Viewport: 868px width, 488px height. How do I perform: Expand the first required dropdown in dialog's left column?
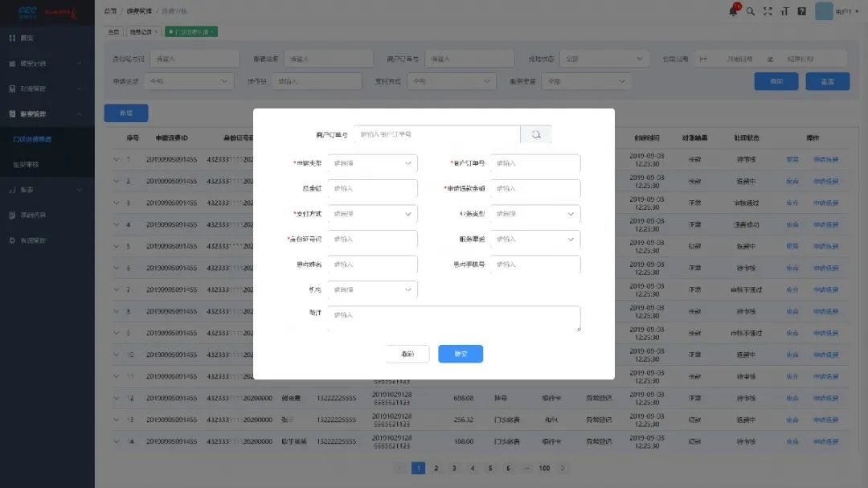tap(373, 163)
